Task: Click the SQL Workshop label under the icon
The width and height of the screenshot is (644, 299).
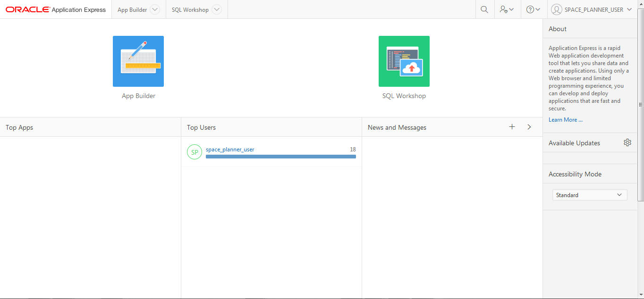Action: pyautogui.click(x=404, y=96)
